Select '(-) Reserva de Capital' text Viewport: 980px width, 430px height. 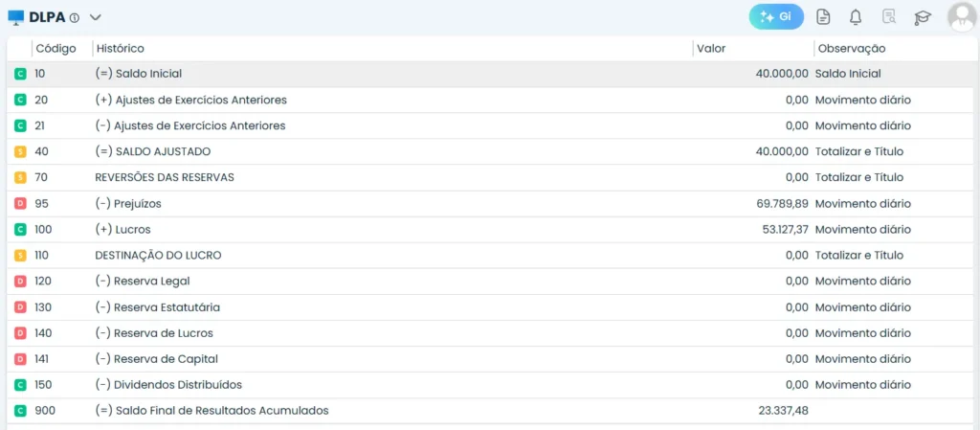tap(156, 359)
